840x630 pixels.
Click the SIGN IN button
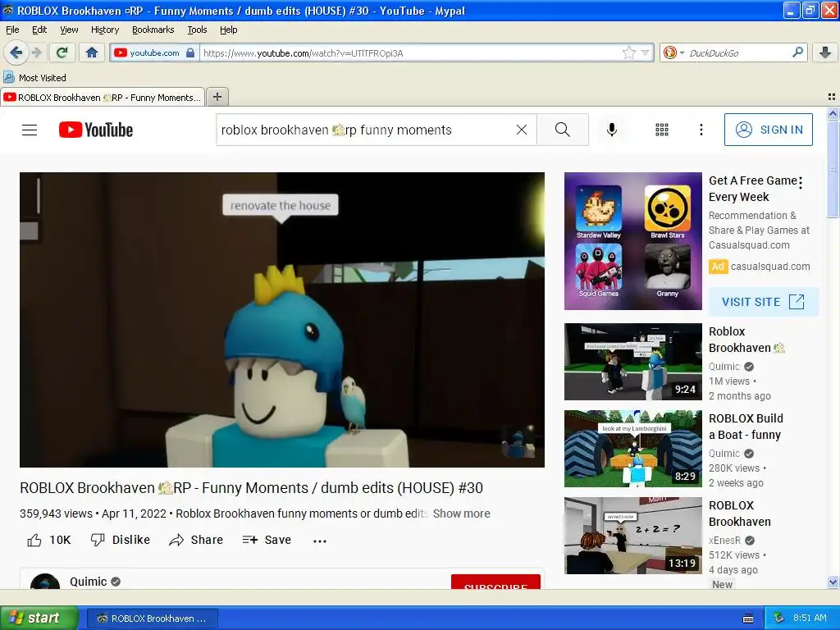768,130
